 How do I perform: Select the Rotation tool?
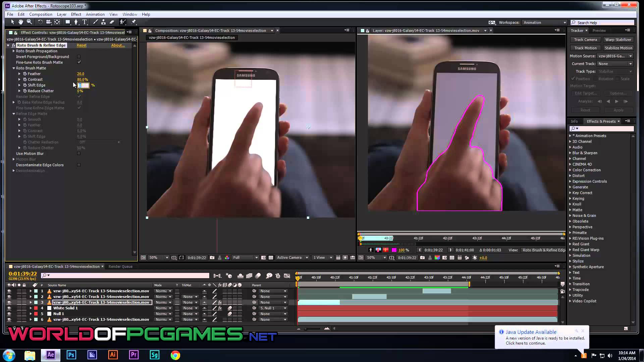coord(40,22)
